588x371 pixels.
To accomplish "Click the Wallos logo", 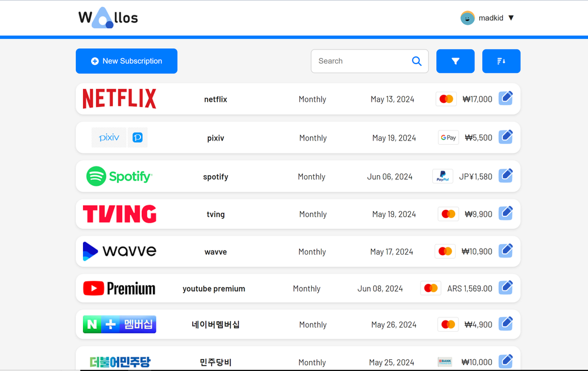I will point(108,17).
